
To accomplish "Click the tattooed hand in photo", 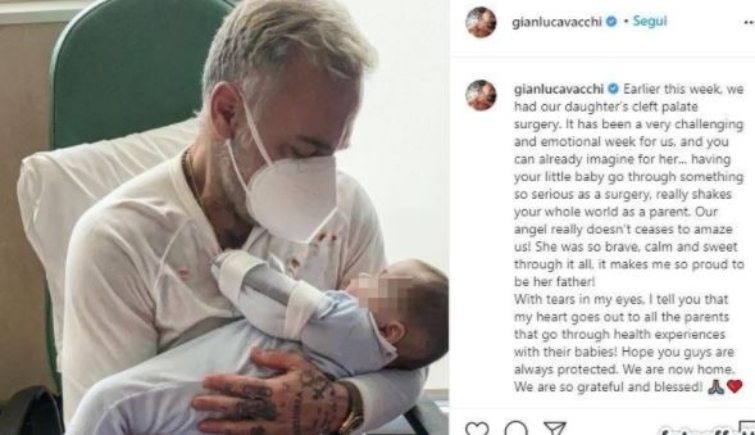I will point(272,393).
